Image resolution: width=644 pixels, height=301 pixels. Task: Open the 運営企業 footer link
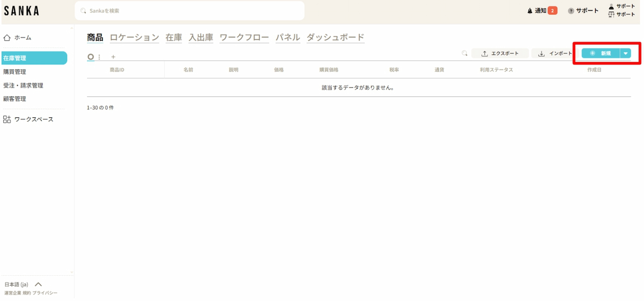coord(13,293)
